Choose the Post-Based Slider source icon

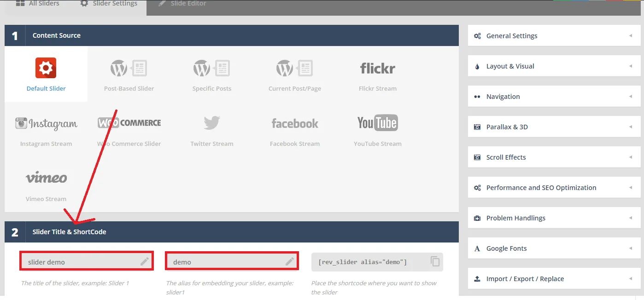(129, 69)
